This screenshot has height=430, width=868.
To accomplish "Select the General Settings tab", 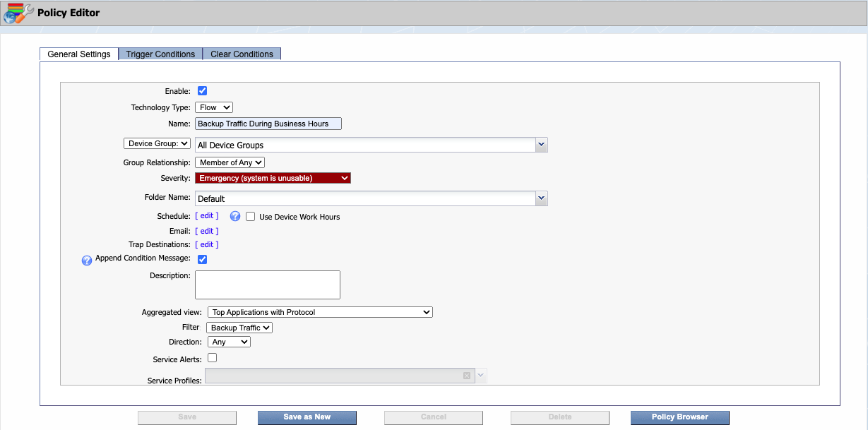I will [79, 54].
